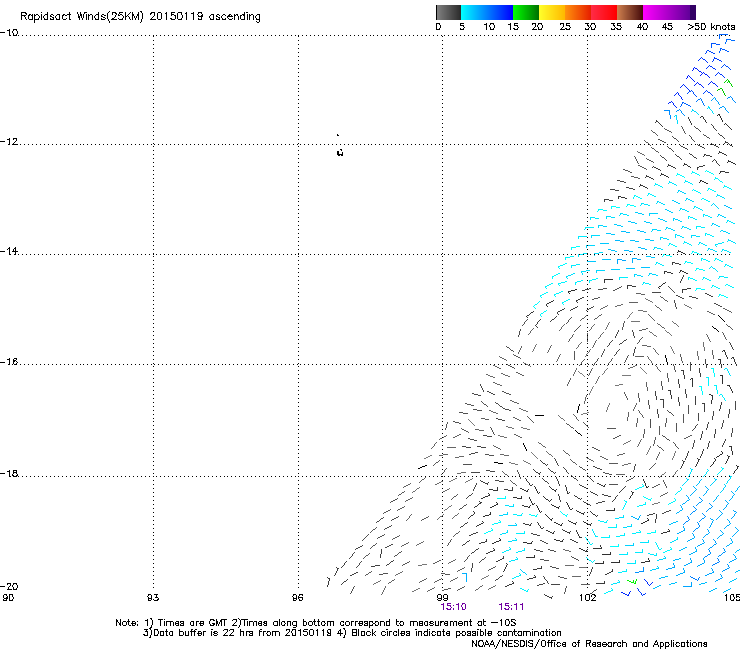
Task: Click the legend tick label 25
Action: (x=565, y=27)
